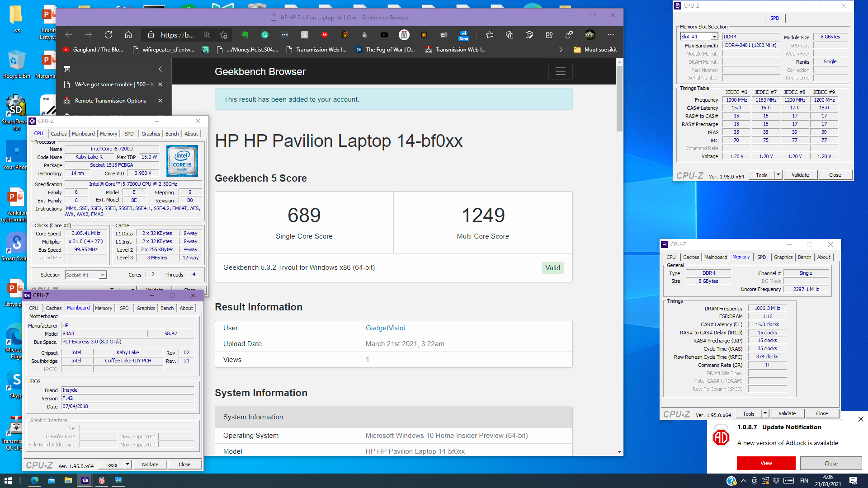
Task: Open the browser Settings and more menu
Action: tap(611, 35)
